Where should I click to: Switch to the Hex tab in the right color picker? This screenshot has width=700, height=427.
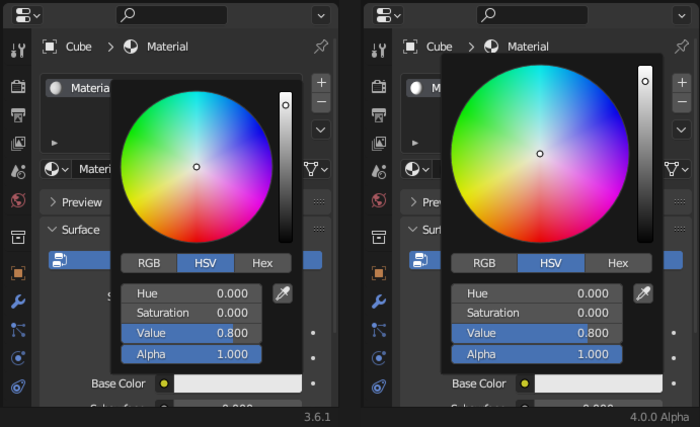pyautogui.click(x=618, y=263)
